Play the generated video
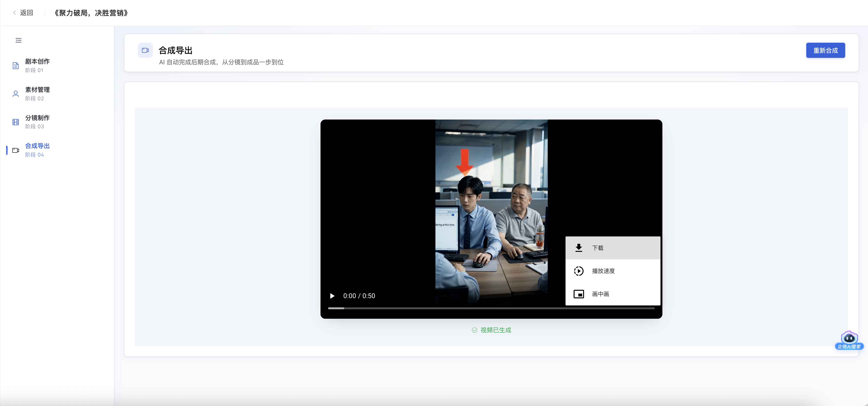This screenshot has width=868, height=406. pyautogui.click(x=332, y=296)
